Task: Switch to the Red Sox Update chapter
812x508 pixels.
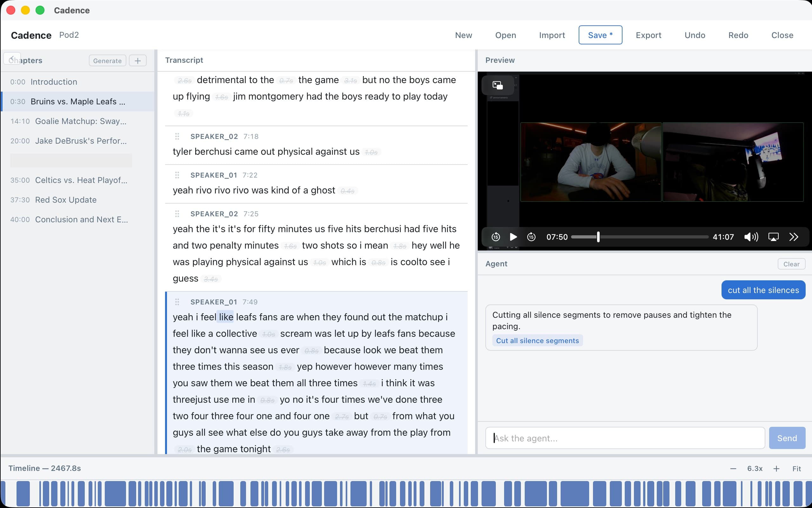Action: (x=66, y=199)
